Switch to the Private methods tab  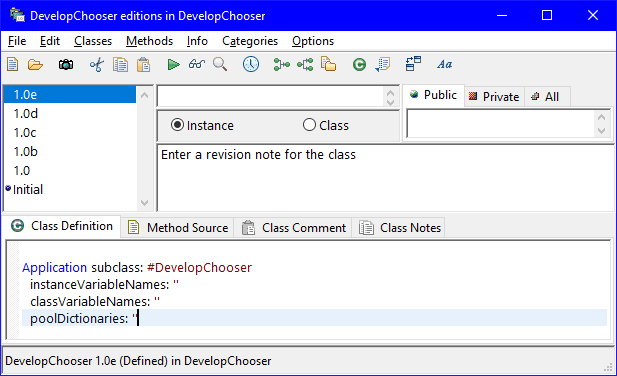coord(495,97)
